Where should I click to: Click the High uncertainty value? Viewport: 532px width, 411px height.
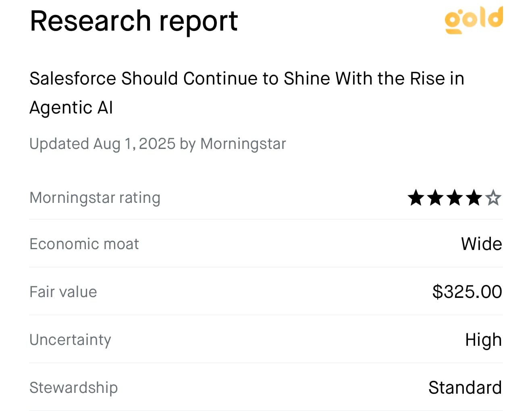(x=484, y=340)
